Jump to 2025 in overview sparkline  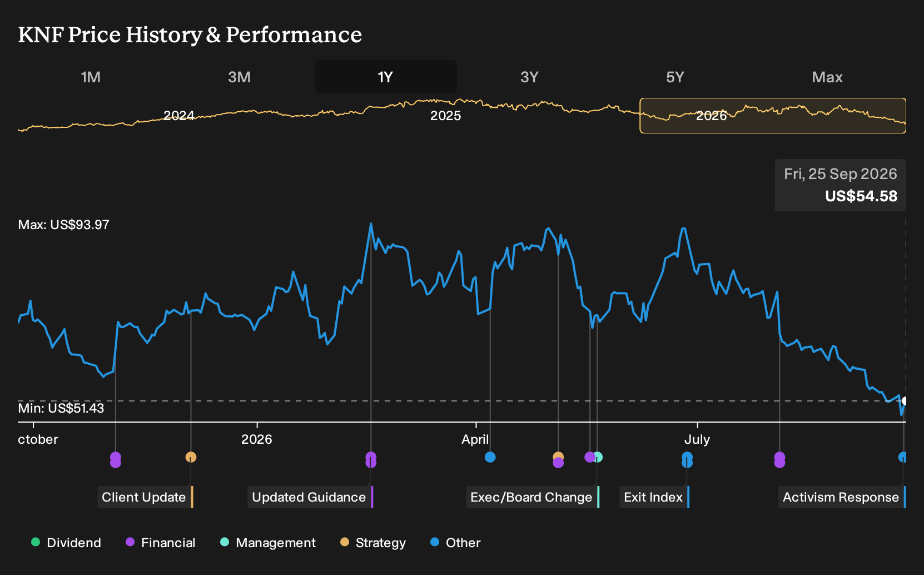pos(445,116)
